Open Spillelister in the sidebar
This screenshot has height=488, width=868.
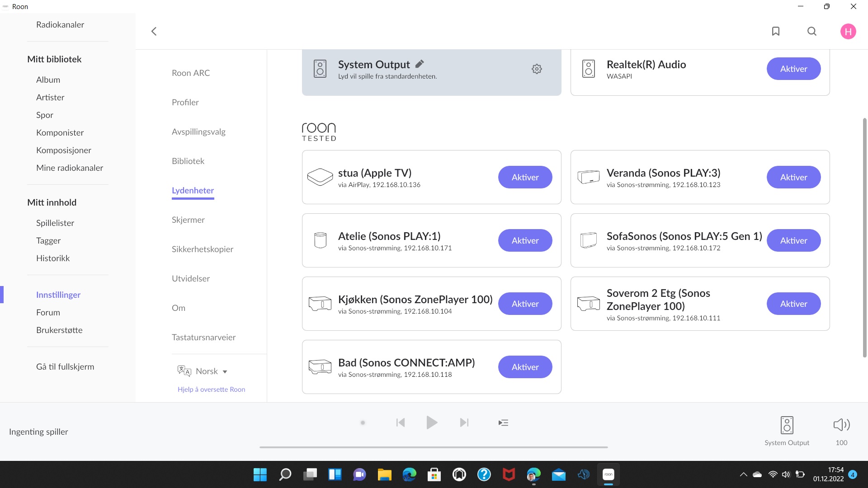pos(55,223)
